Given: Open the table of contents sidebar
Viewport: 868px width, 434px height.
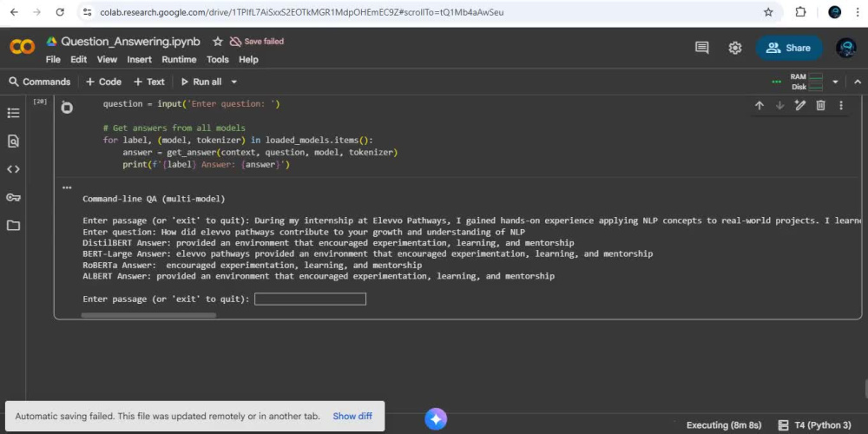Looking at the screenshot, I should (x=13, y=113).
